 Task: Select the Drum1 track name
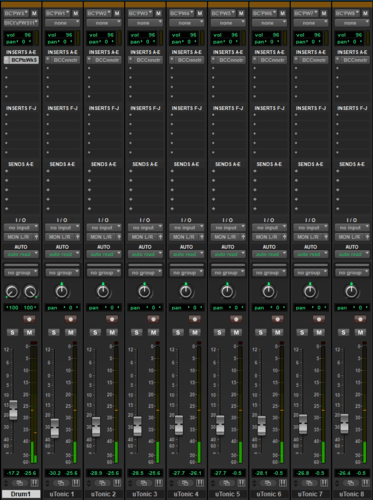pos(21,494)
